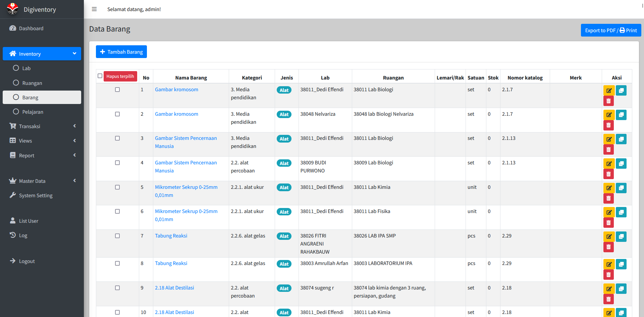
Task: Open the Dashboard menu item
Action: click(31, 29)
